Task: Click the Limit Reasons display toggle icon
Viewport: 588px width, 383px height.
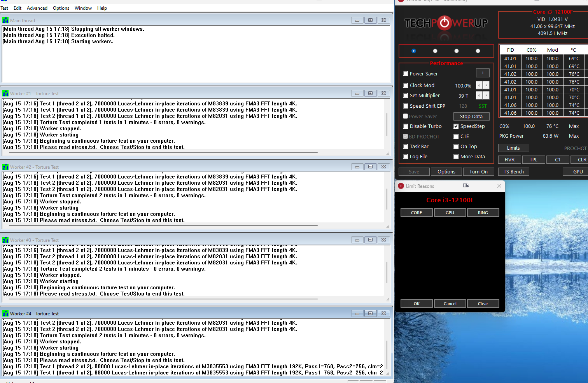Action: tap(466, 185)
